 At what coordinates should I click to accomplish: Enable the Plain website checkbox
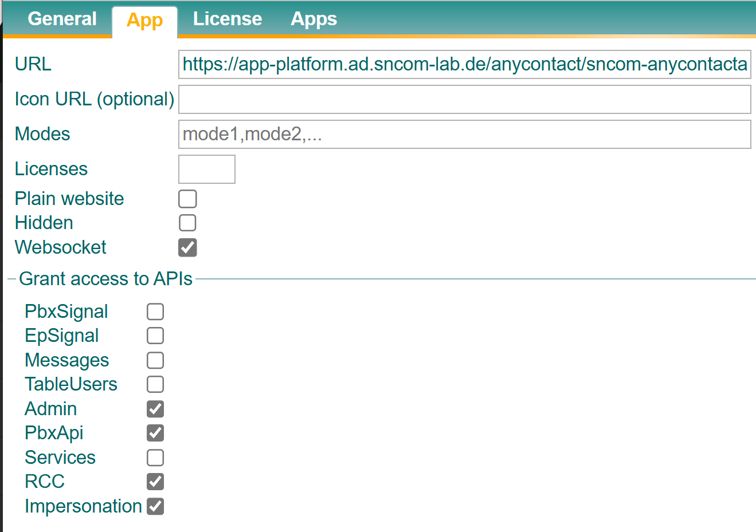click(x=187, y=199)
